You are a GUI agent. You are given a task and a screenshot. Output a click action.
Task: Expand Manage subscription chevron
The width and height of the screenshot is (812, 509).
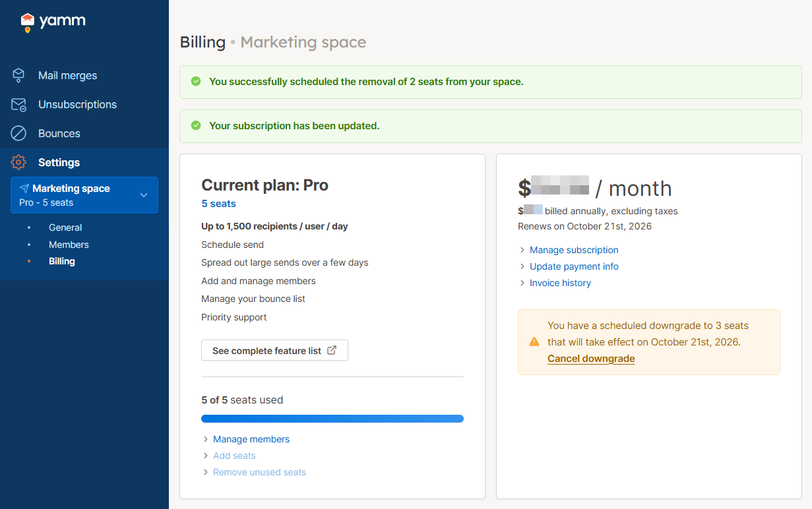point(522,251)
